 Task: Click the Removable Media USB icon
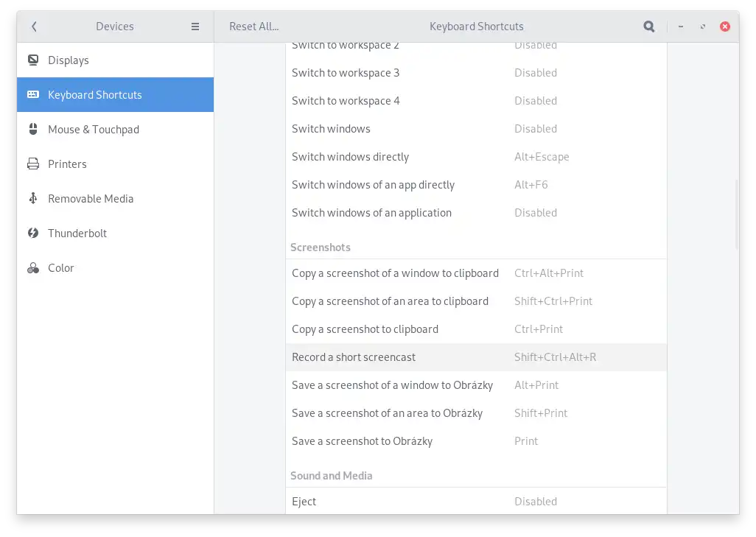(x=33, y=199)
